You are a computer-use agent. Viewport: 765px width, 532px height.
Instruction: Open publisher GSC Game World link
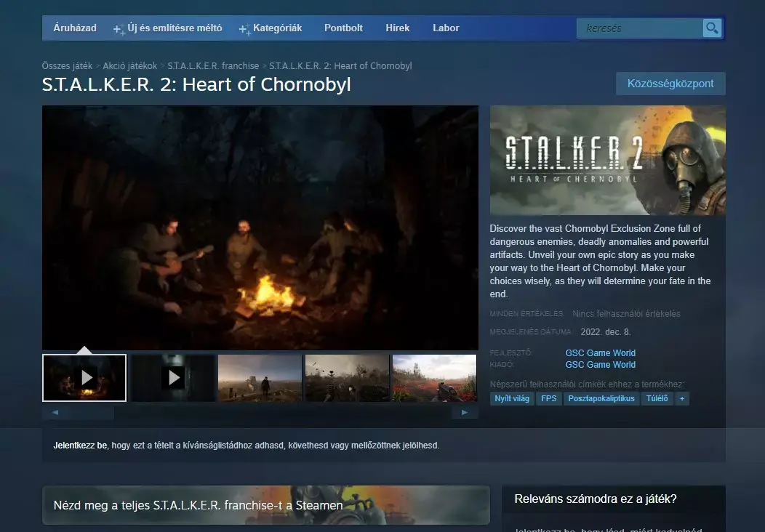(600, 364)
